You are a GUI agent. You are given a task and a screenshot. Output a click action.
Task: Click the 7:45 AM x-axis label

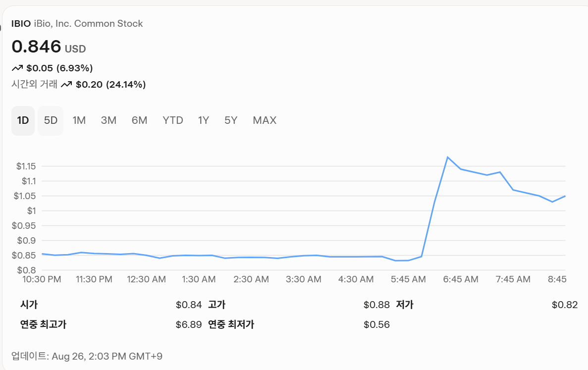tap(513, 279)
